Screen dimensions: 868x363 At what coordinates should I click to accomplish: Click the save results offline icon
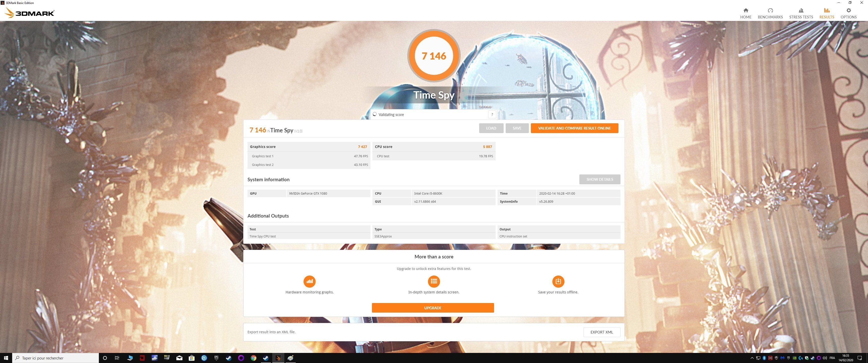(x=558, y=282)
